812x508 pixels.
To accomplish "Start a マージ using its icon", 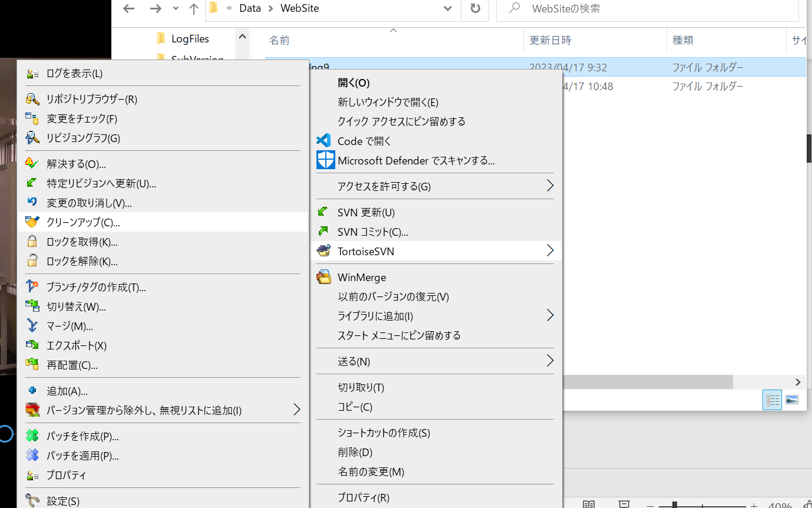I will [x=33, y=326].
